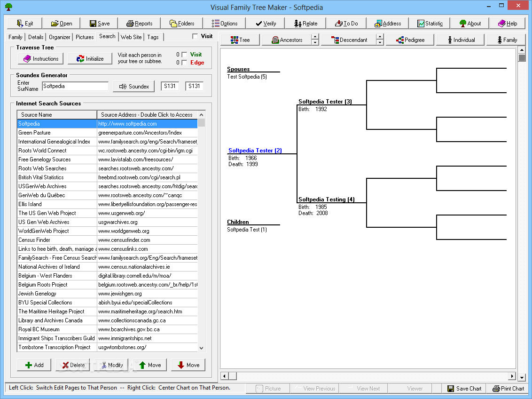Show the Pedigree chart
This screenshot has height=399, width=532.
click(x=410, y=40)
